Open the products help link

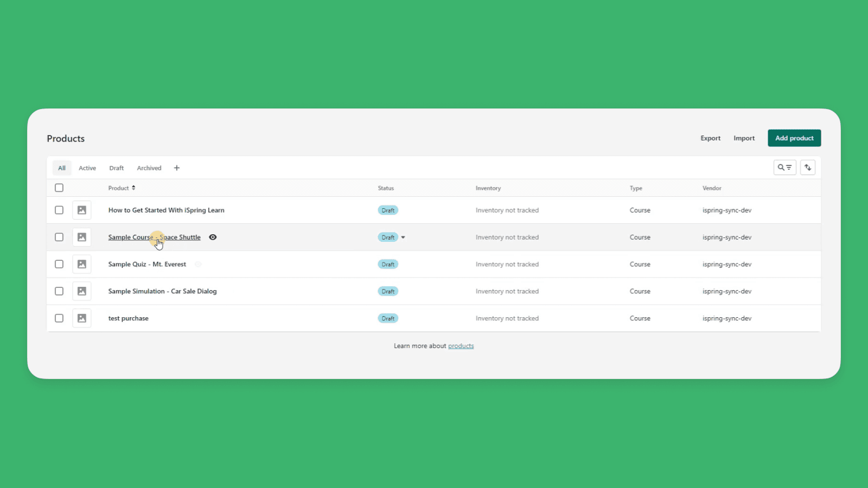click(461, 345)
